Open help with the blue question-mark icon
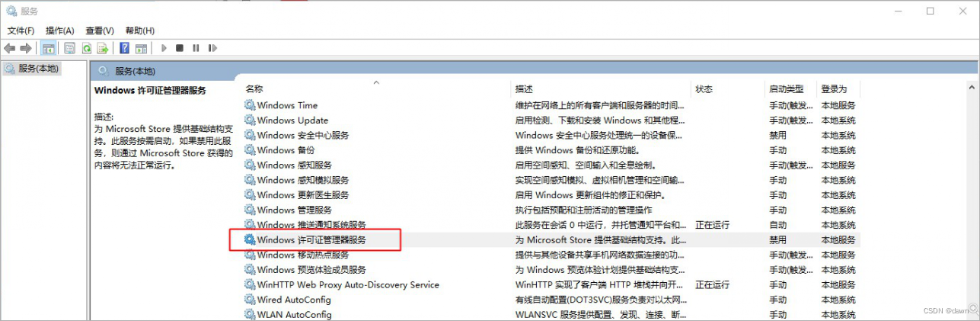Screen dimensions: 980x321 [124, 48]
